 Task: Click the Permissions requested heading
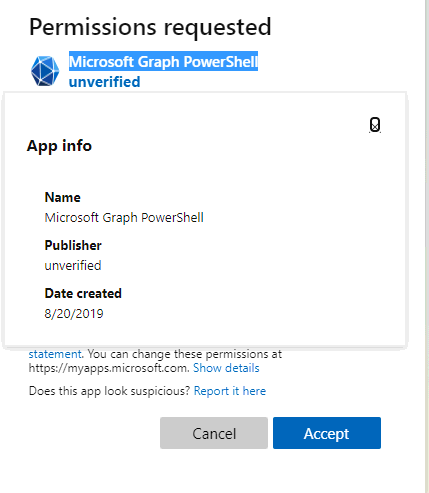tap(150, 27)
